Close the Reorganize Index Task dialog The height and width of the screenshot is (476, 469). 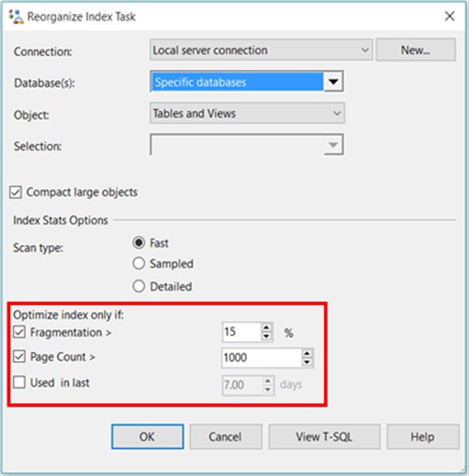[x=449, y=16]
